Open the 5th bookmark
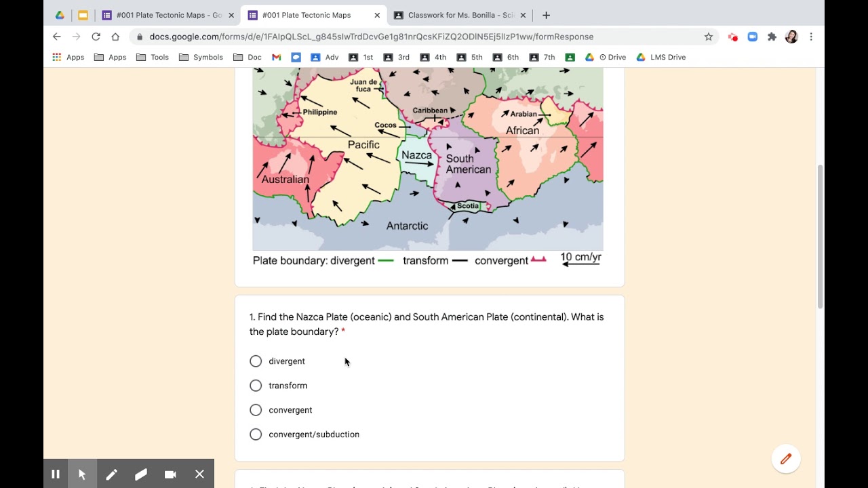 [470, 57]
